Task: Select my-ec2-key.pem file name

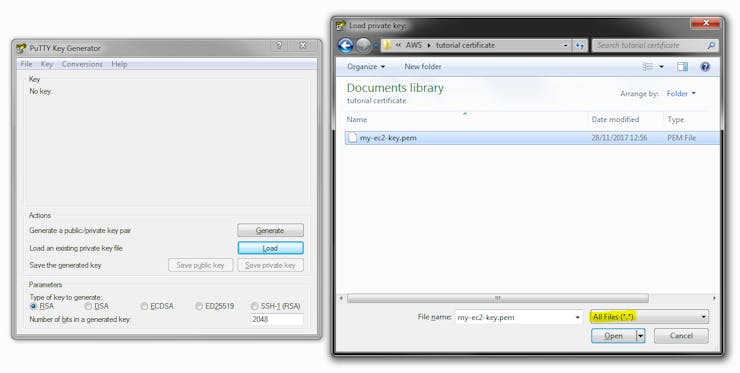Action: 388,138
